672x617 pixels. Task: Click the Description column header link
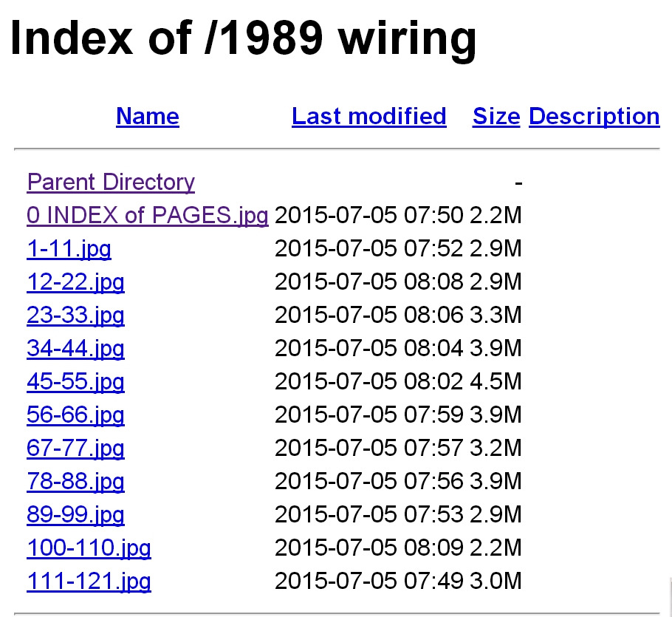click(594, 117)
